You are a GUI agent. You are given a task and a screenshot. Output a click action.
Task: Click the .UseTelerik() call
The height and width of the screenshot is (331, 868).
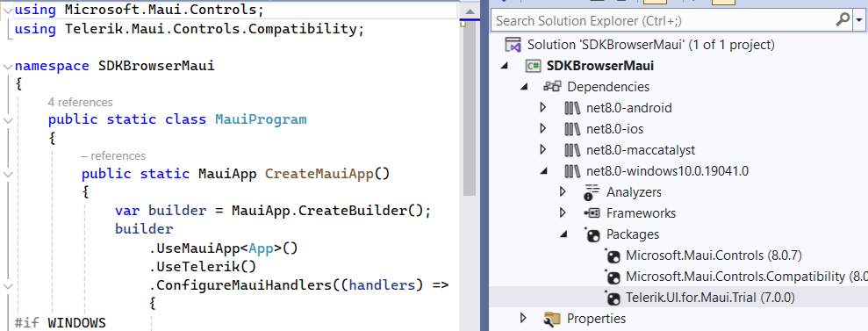(x=203, y=267)
